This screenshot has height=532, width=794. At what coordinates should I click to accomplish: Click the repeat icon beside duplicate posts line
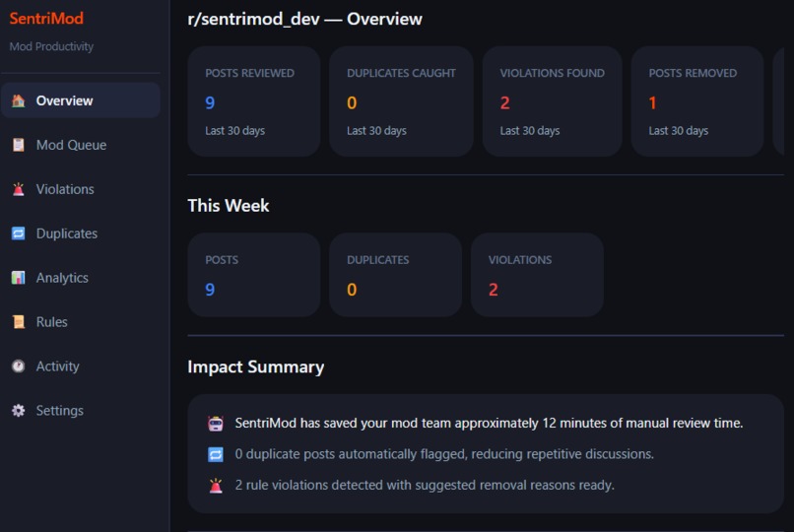click(x=216, y=454)
